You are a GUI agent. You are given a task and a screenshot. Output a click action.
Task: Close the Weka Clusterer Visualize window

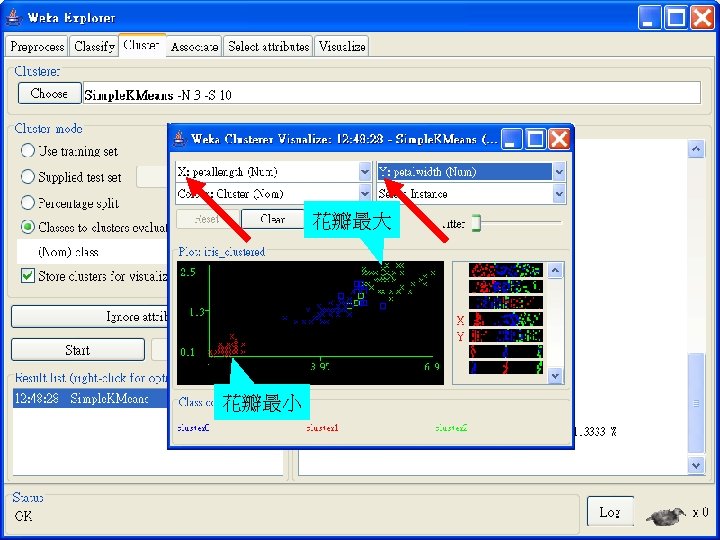(559, 139)
